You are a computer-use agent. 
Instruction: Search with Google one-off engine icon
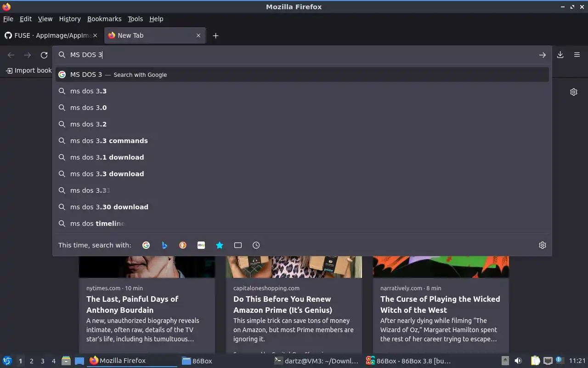[x=146, y=245]
